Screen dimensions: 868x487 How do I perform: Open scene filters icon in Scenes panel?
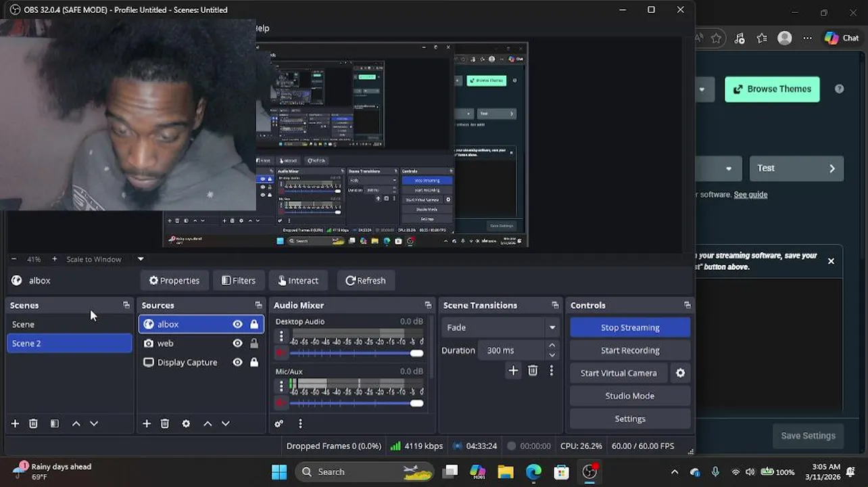tap(55, 423)
